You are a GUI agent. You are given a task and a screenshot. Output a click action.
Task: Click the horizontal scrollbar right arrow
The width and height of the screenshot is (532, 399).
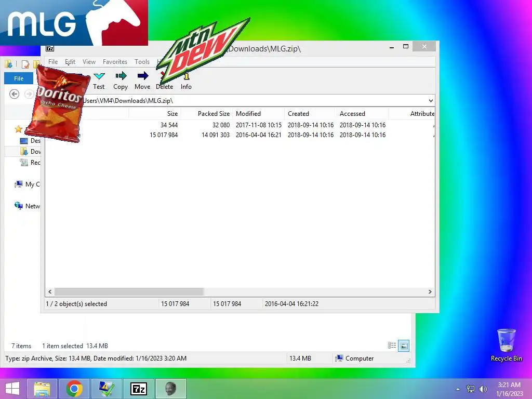pyautogui.click(x=430, y=292)
